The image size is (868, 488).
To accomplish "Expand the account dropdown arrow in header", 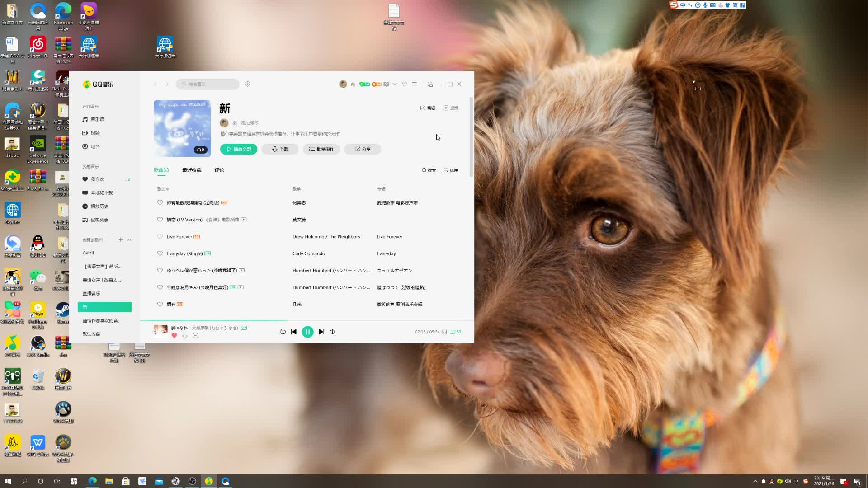I will 395,84.
